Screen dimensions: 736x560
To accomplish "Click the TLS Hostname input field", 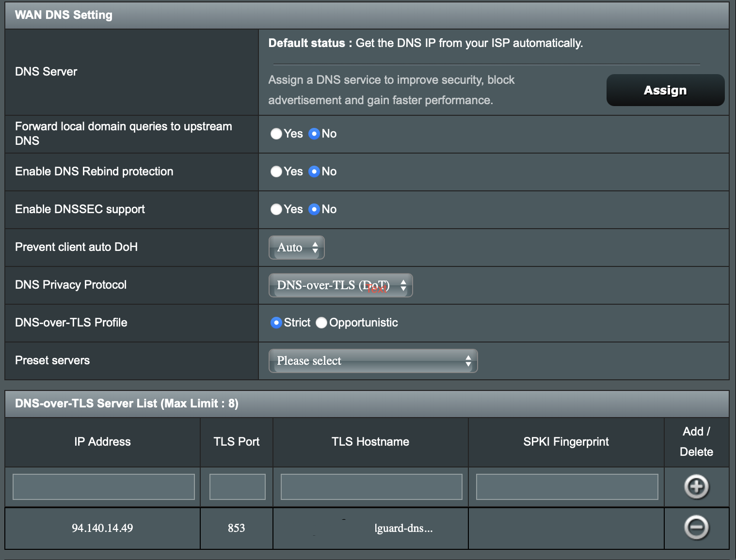I will click(x=371, y=487).
